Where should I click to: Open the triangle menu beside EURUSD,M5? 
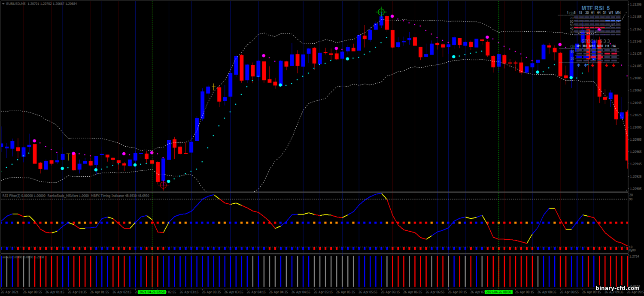coord(3,3)
